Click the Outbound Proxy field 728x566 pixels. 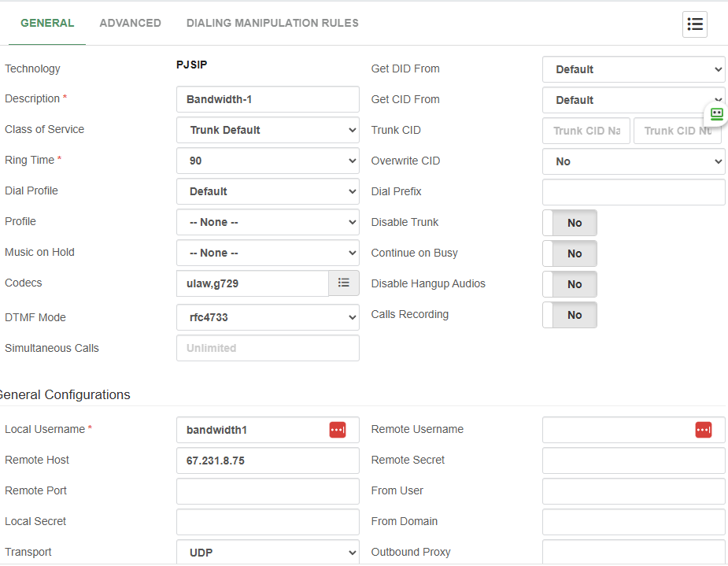(634, 552)
